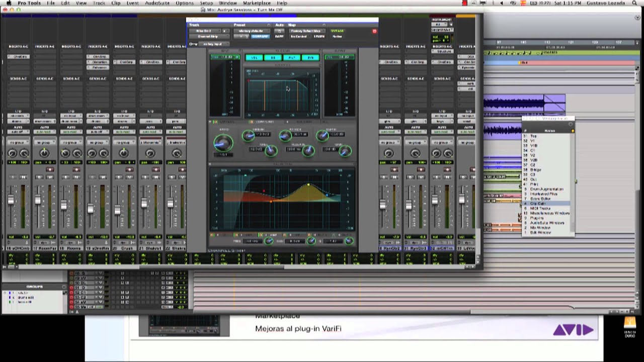644x362 pixels.
Task: Toggle the DYN module in the FX chain
Action: click(310, 58)
